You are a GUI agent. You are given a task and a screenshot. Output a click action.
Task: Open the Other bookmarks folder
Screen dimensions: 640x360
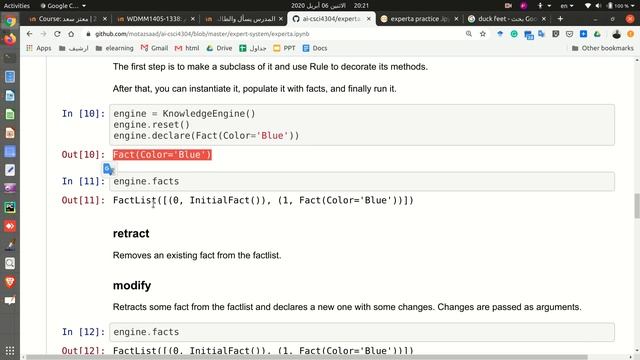[x=602, y=48]
